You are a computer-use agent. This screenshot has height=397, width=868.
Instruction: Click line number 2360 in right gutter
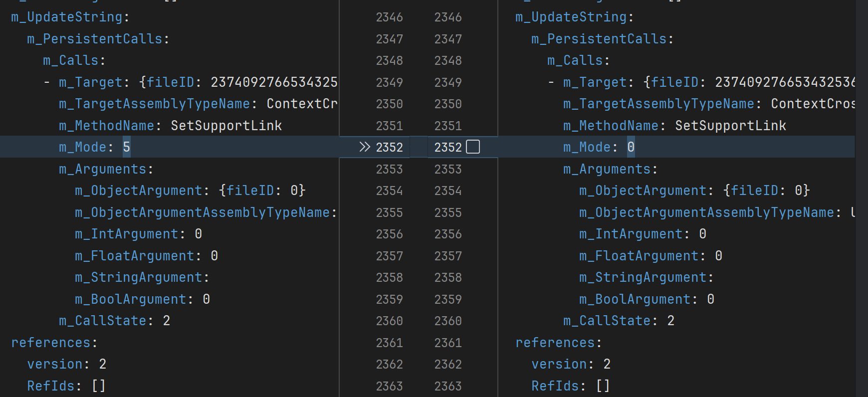(447, 321)
